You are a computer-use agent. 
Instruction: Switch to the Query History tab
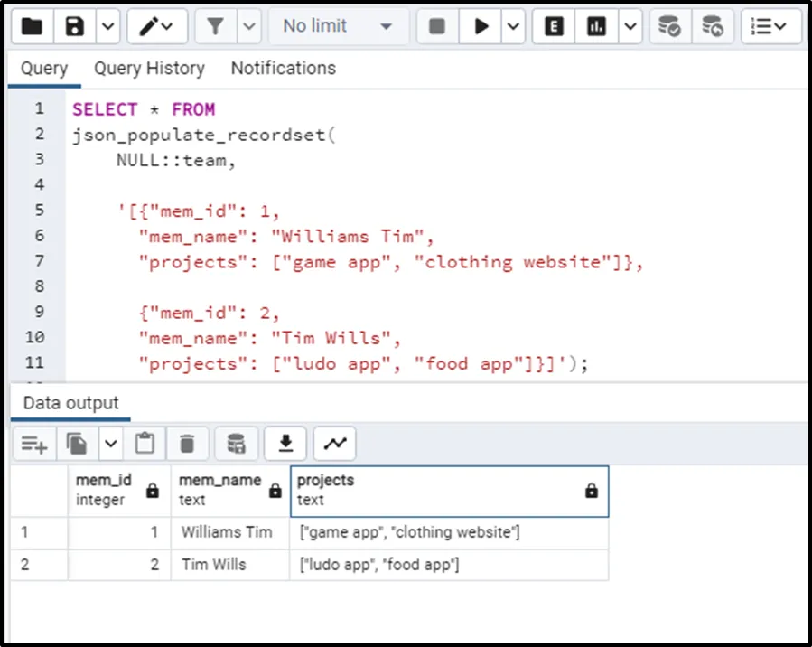tap(149, 69)
